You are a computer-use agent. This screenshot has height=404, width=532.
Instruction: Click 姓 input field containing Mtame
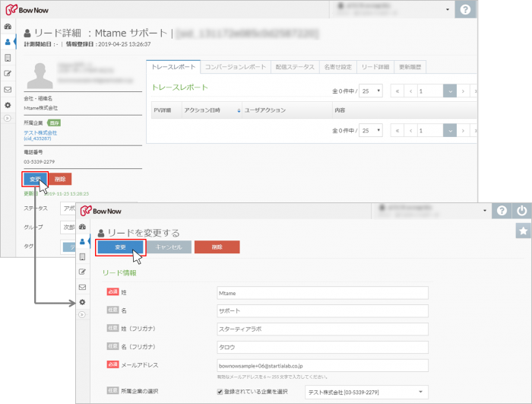pyautogui.click(x=322, y=293)
